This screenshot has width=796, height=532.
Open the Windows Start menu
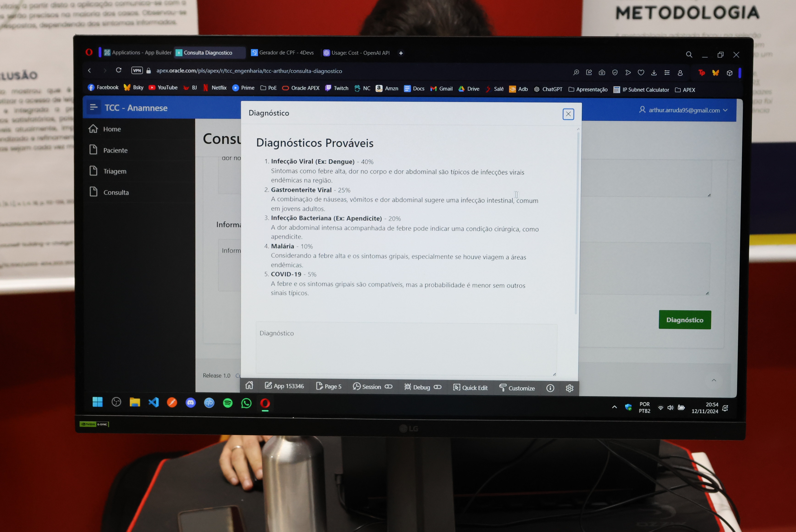97,402
